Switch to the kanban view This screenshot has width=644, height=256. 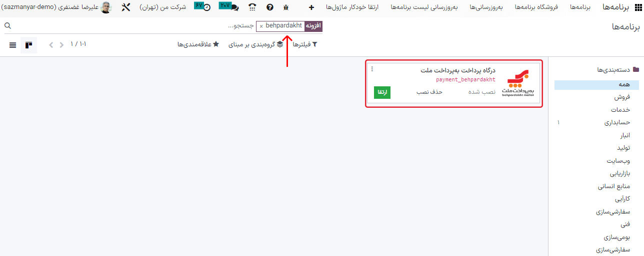click(x=28, y=45)
